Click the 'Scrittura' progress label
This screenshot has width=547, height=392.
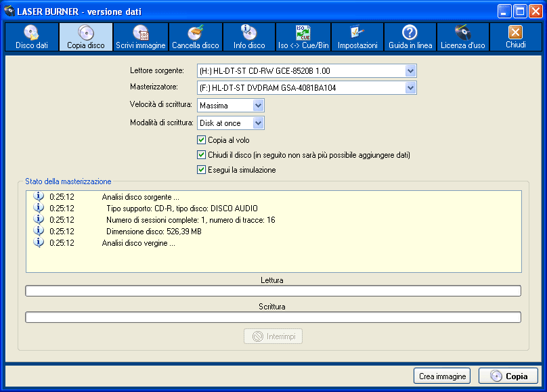[272, 307]
